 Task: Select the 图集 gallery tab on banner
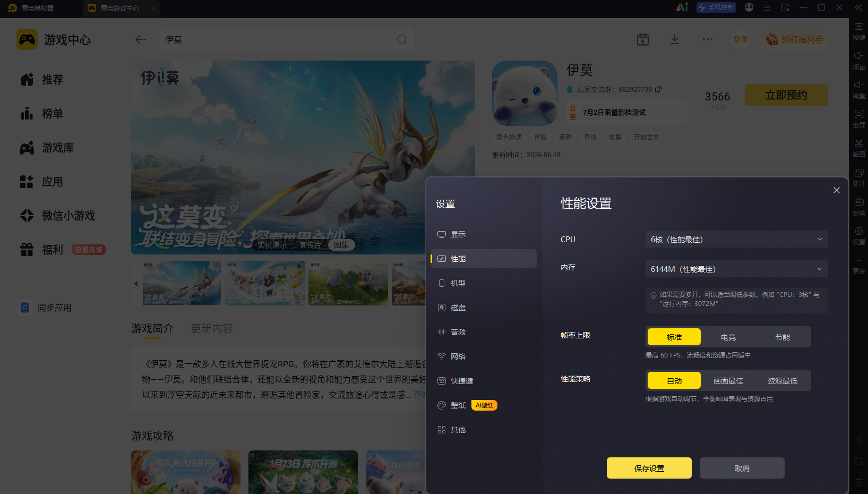coord(341,245)
